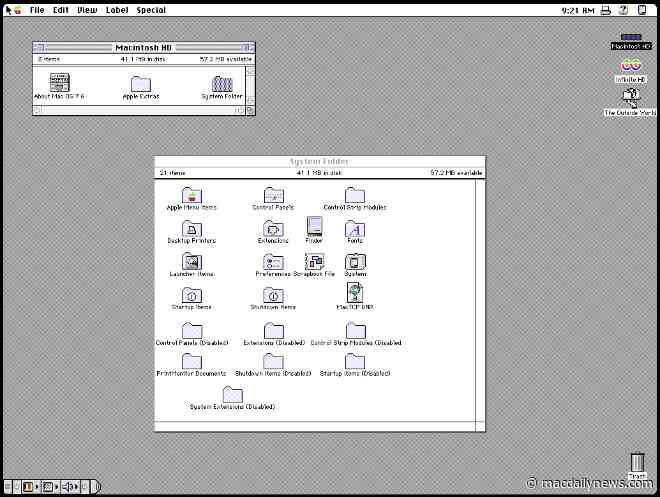Collapse the control strip using its tab
Screen dimensions: 660x497
pyautogui.click(x=96, y=487)
